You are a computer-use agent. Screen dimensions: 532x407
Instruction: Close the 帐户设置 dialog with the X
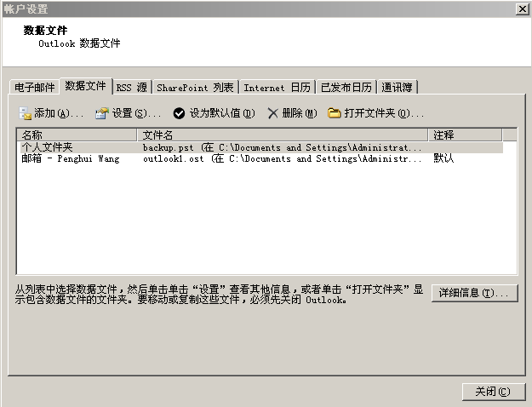coord(522,9)
